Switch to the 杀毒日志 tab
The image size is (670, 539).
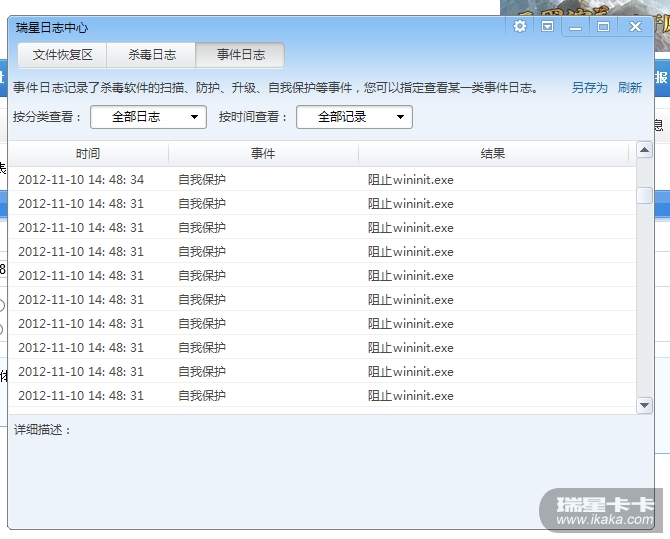click(152, 55)
